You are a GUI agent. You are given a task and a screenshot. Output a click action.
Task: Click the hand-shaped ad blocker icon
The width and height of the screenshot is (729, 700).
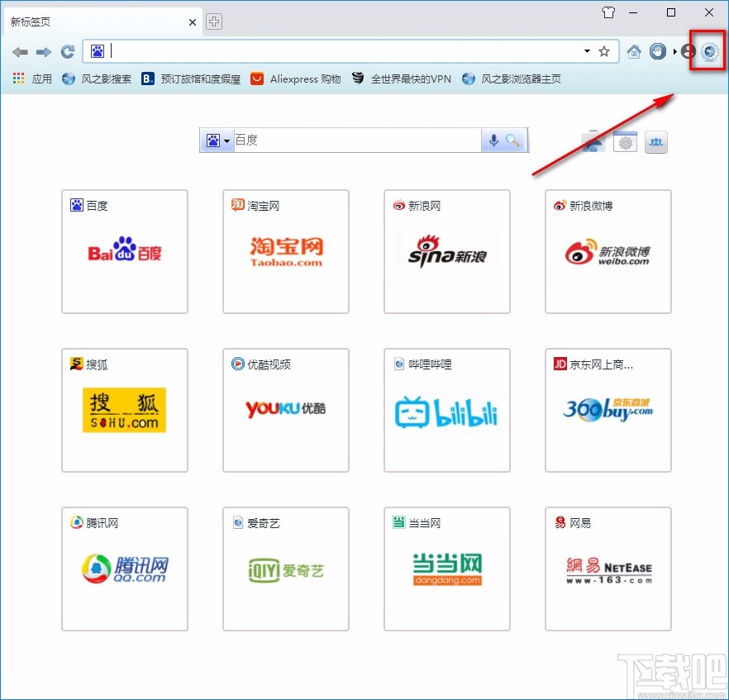656,51
